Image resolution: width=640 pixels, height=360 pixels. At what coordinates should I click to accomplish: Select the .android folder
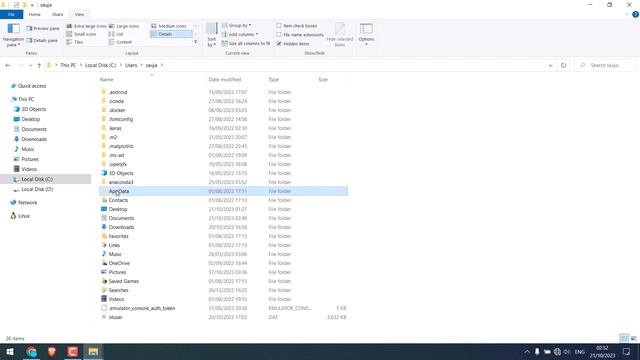tap(223, 92)
